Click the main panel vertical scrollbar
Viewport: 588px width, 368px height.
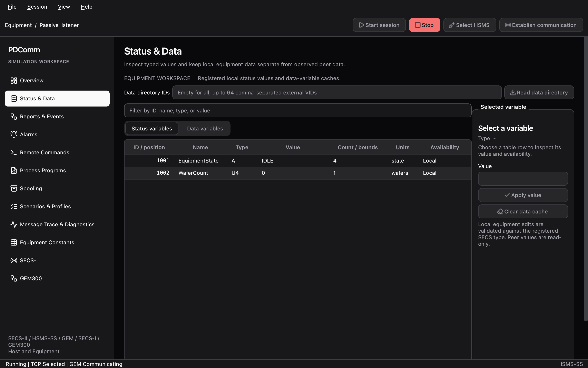[x=586, y=179]
